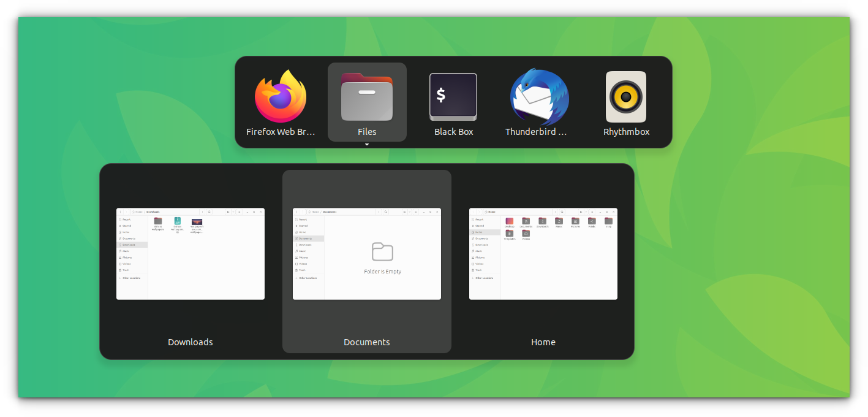Switch to the Rhythmbox speaker icon
This screenshot has height=417, width=868.
tap(626, 97)
